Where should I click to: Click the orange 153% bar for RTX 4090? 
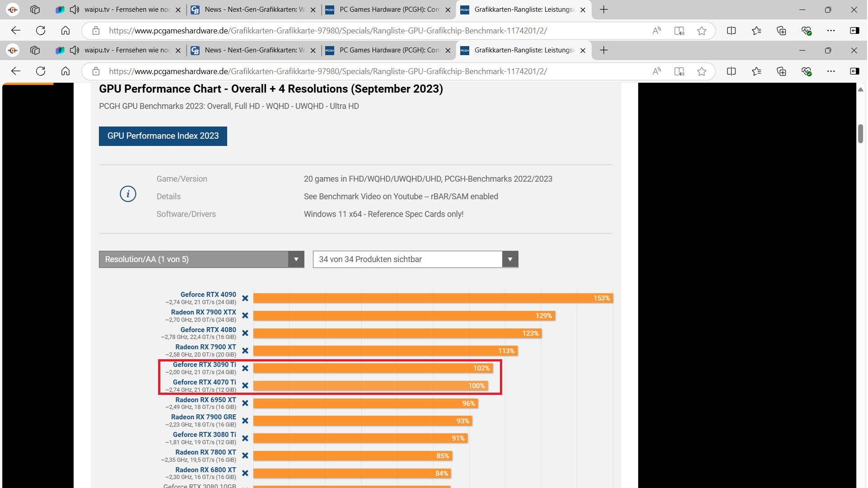[x=432, y=298]
